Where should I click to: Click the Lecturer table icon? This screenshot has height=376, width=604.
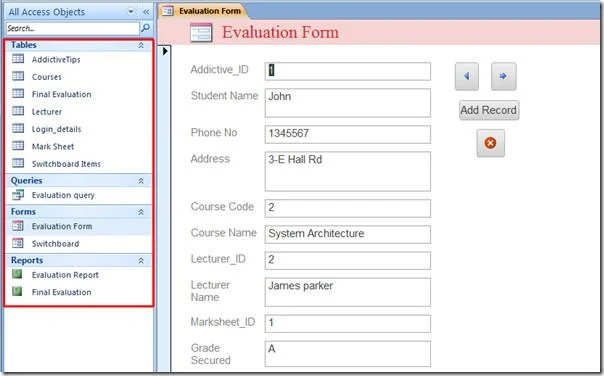tap(18, 111)
